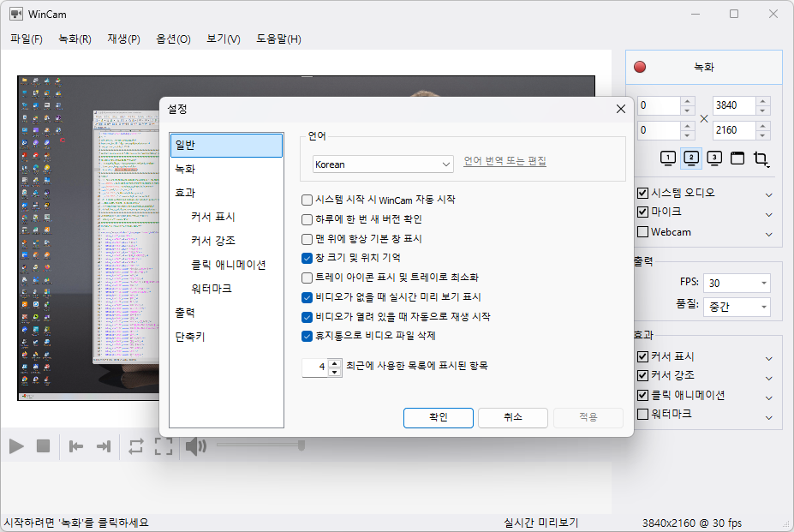The width and height of the screenshot is (794, 532).
Task: Select 녹화 category in settings list
Action: [226, 170]
